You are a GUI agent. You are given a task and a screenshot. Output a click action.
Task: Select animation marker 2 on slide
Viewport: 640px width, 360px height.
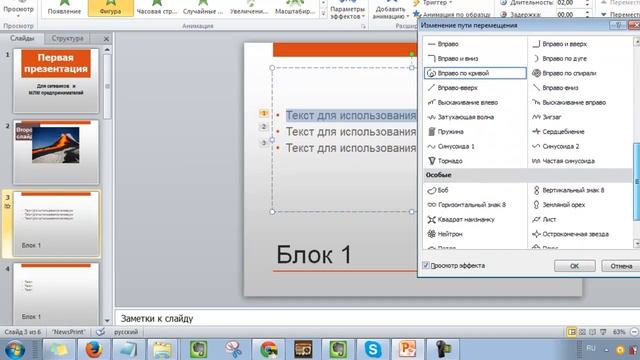[264, 127]
